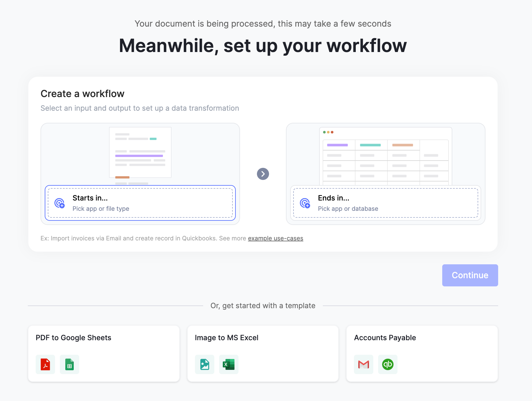Screen dimensions: 532x401
Task: Choose the PDF to Google Sheets template
Action: pos(104,338)
